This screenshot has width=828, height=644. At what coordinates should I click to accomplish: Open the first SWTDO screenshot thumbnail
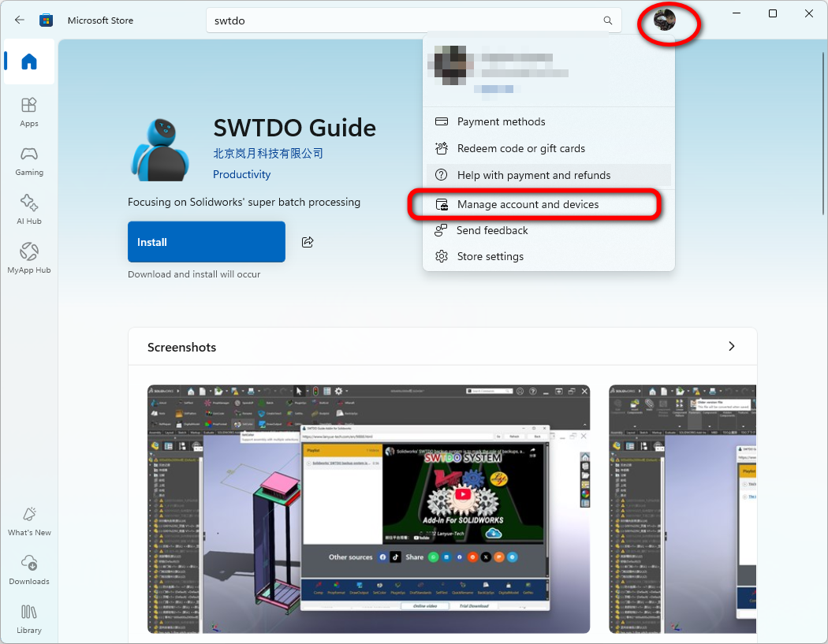(368, 508)
